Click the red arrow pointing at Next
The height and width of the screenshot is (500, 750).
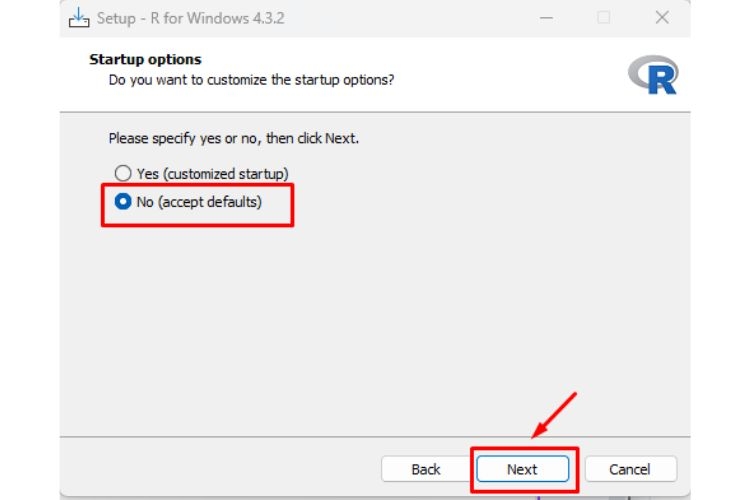coord(554,415)
